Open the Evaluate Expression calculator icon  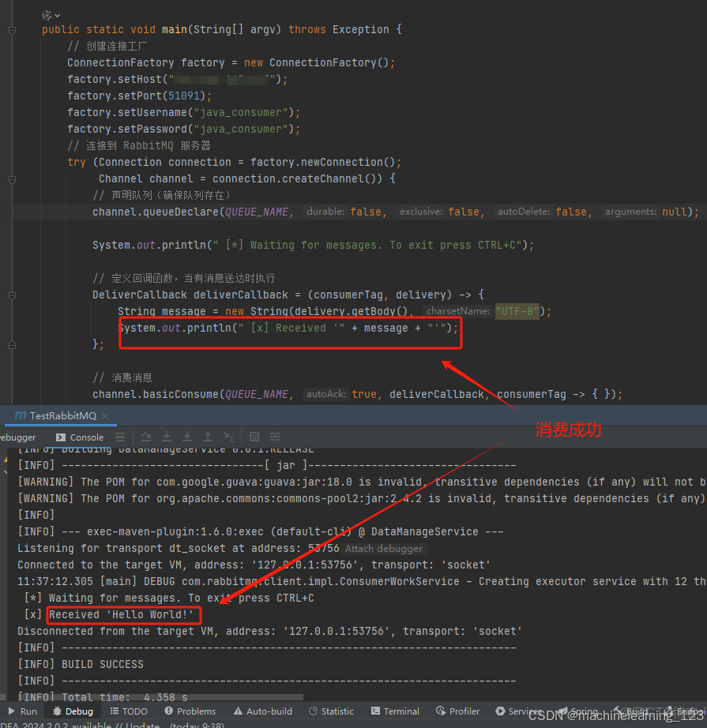[255, 437]
